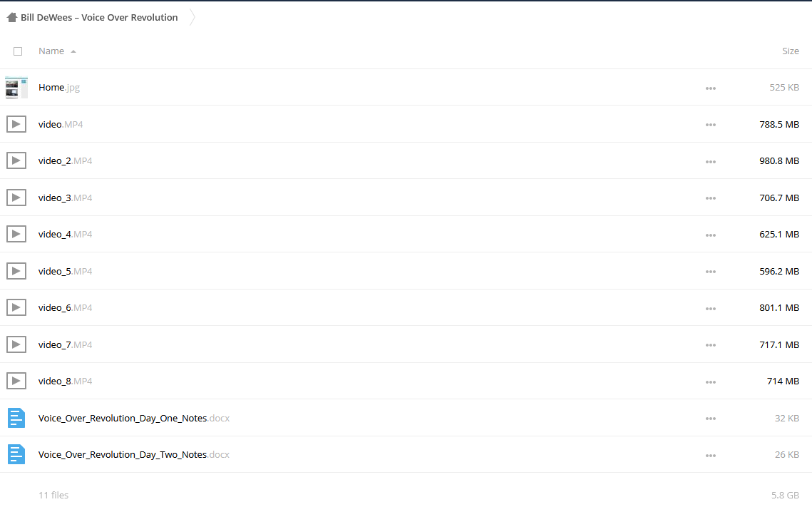Open the video_8.MP4 file

tap(66, 382)
